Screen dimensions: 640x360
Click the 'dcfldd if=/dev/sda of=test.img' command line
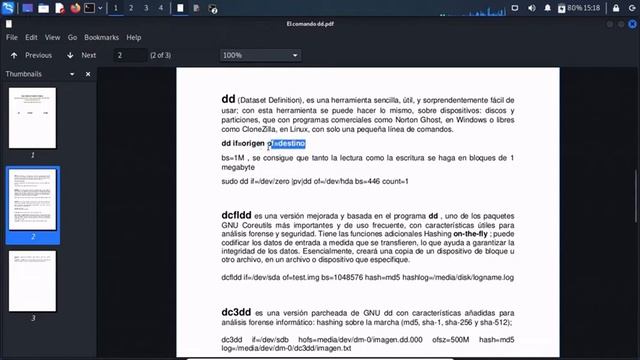[367, 278]
